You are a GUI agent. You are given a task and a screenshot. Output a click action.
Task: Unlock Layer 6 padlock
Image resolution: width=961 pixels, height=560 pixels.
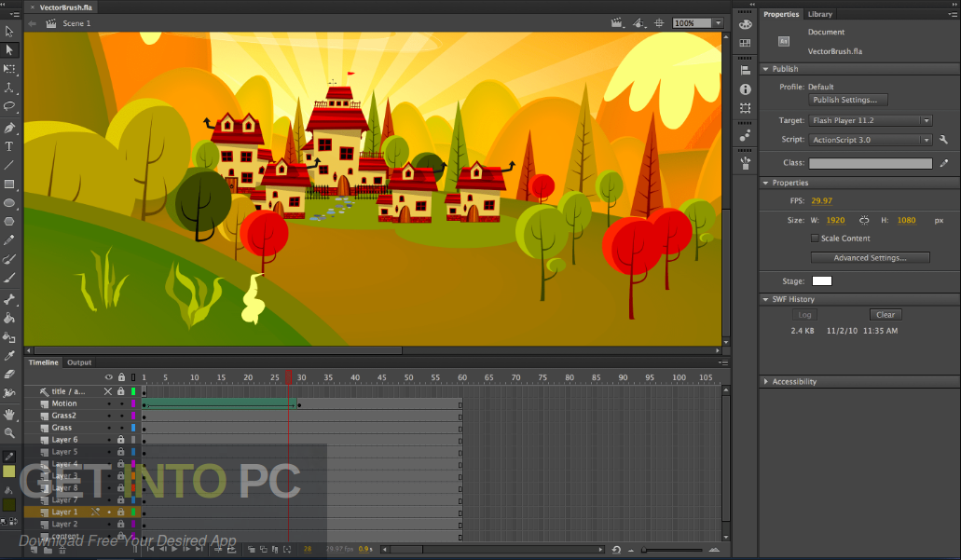121,440
